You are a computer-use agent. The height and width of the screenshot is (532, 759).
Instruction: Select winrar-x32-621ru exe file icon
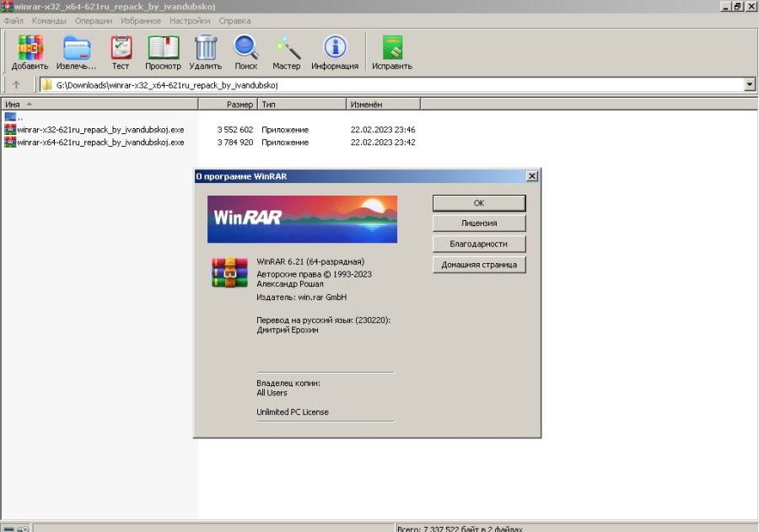9,129
